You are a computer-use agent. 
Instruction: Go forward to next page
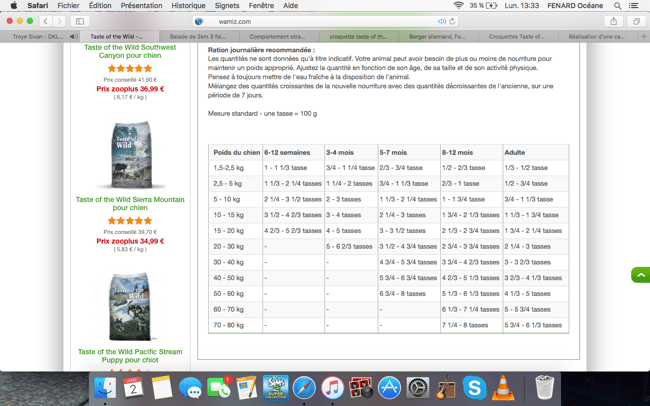coord(59,21)
